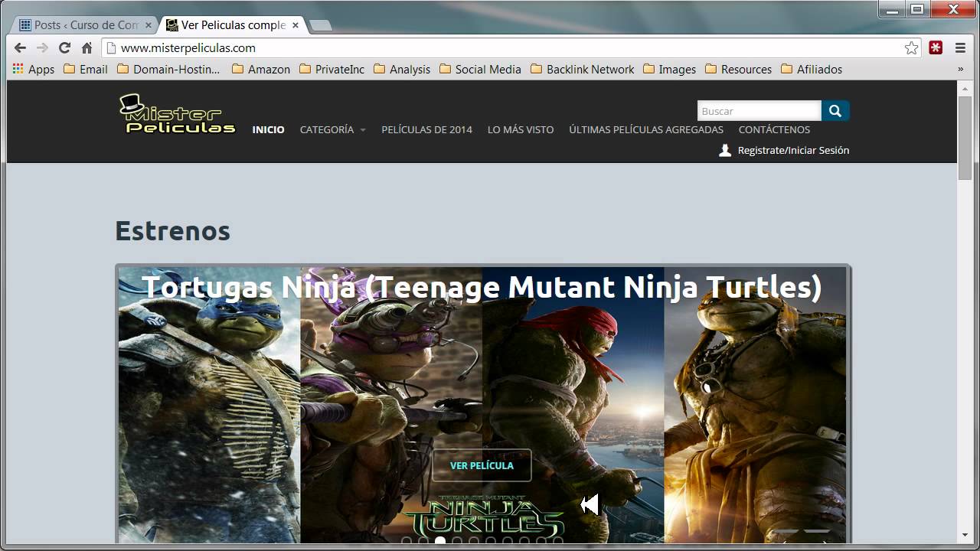Open the Social Media bookmark folder
The height and width of the screenshot is (551, 980).
tap(481, 69)
